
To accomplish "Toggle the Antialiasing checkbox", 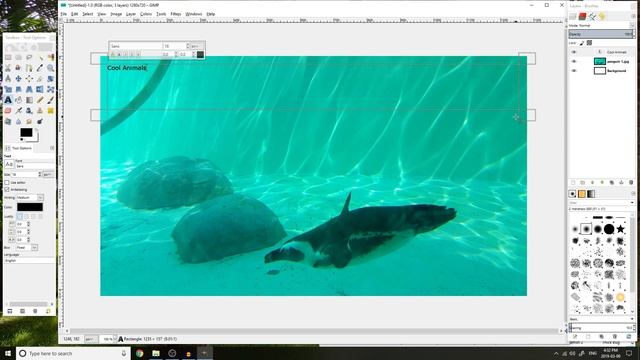I will click(x=7, y=190).
